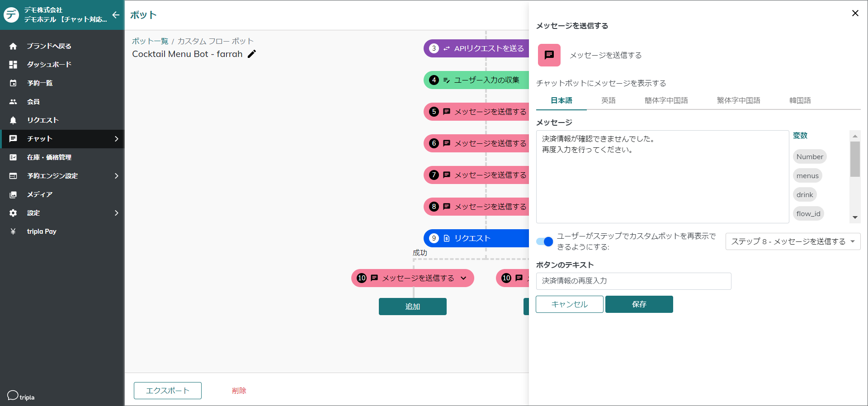Click the variables list scrollbar down arrow

pyautogui.click(x=854, y=217)
